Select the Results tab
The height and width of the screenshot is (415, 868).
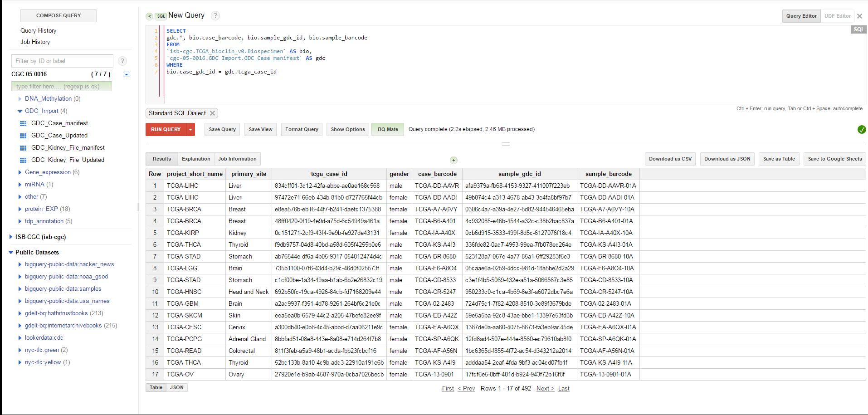pyautogui.click(x=162, y=159)
